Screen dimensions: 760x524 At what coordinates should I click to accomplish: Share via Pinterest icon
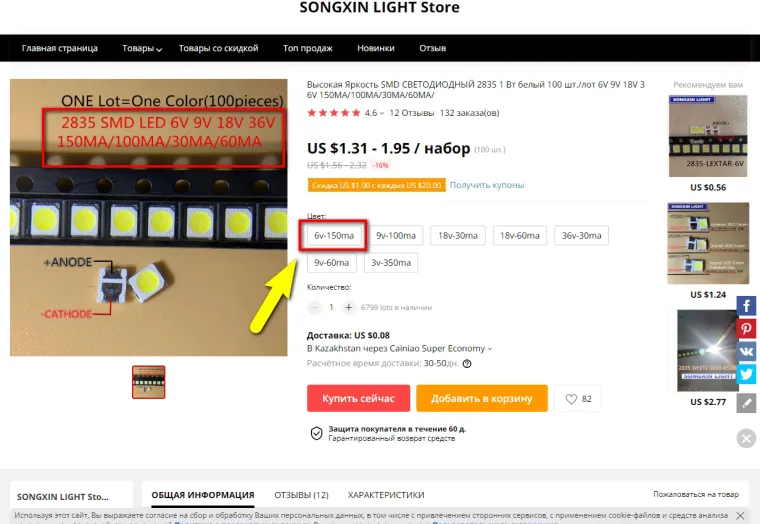click(746, 329)
